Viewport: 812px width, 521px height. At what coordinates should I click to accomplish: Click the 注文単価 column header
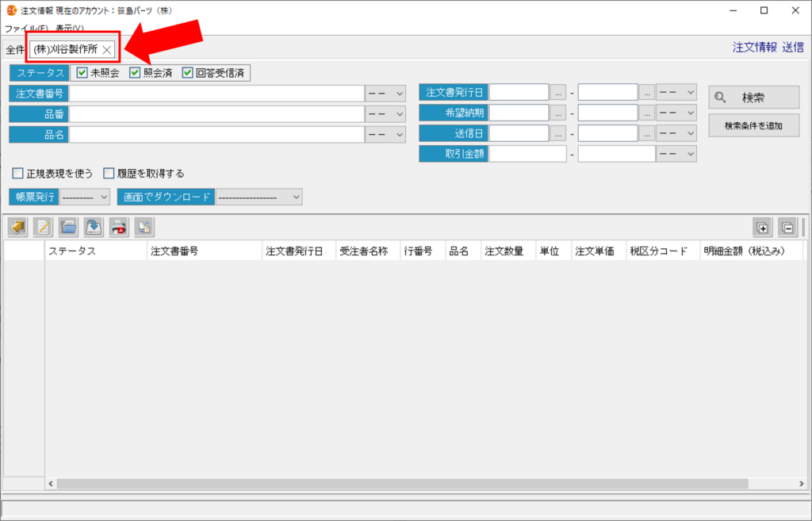click(x=599, y=251)
